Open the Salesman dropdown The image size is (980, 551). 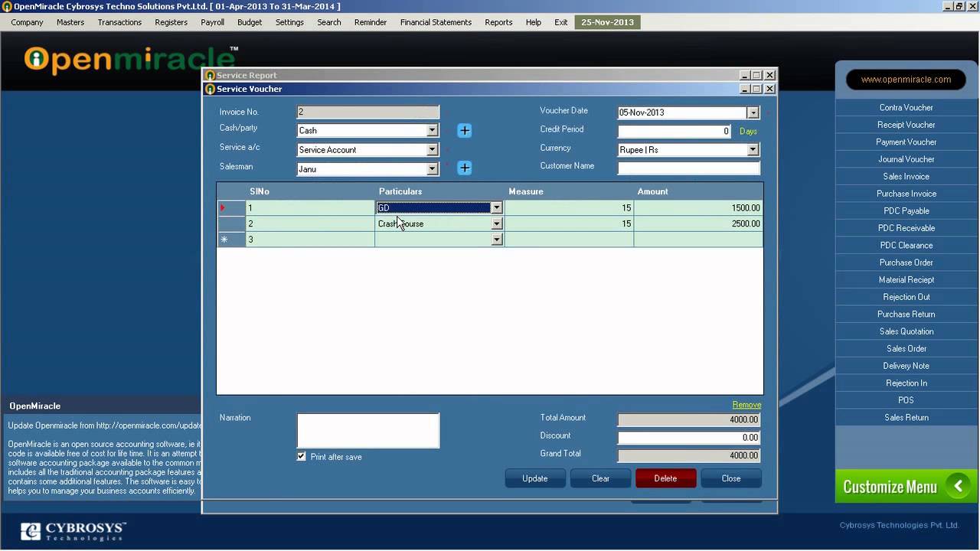433,169
